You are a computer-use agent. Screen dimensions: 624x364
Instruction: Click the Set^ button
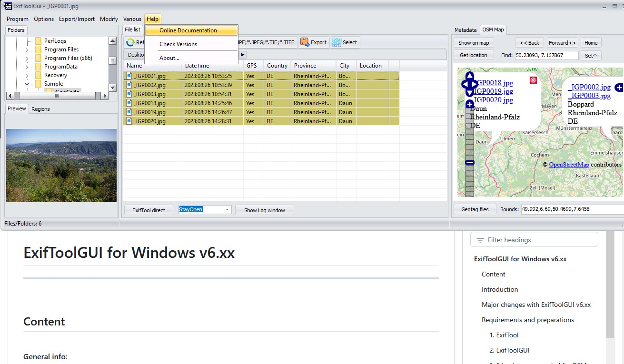click(x=591, y=56)
